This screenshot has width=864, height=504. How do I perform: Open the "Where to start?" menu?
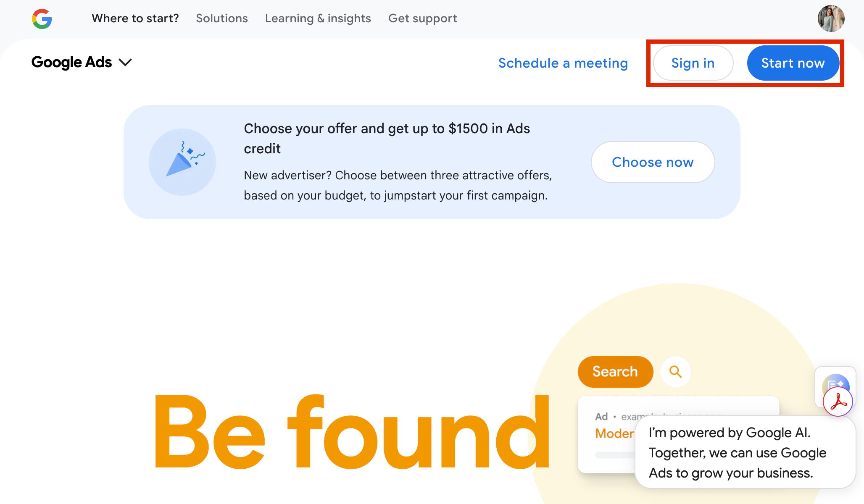(135, 18)
